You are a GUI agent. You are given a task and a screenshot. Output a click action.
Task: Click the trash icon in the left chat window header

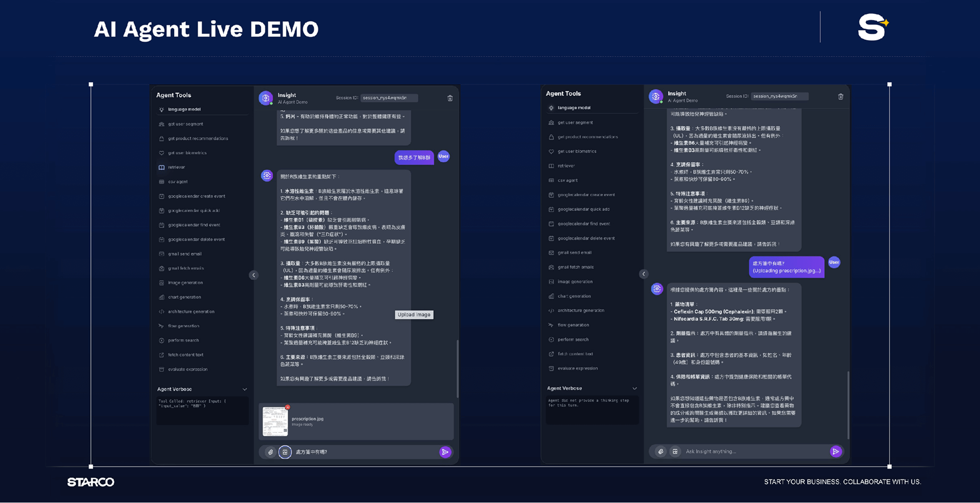tap(450, 98)
